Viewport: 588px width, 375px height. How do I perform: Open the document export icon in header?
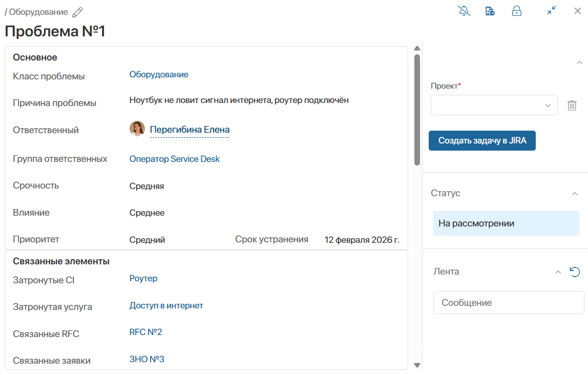(490, 11)
